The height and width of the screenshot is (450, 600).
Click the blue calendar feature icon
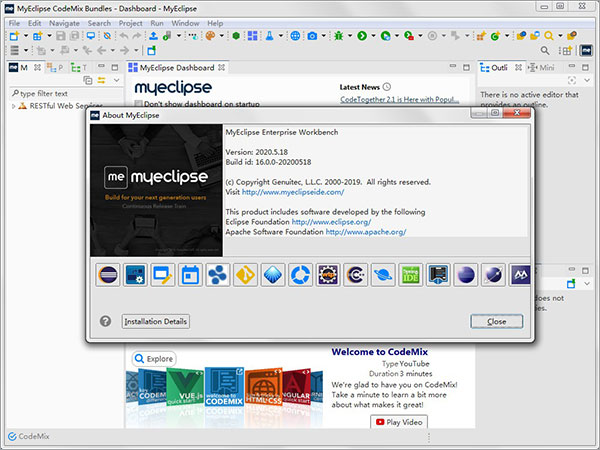click(x=190, y=275)
